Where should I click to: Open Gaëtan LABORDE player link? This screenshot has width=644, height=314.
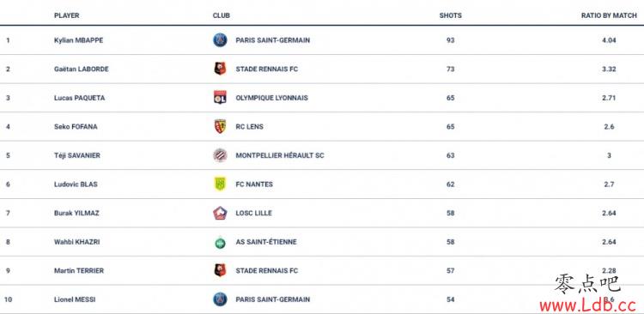pyautogui.click(x=82, y=69)
